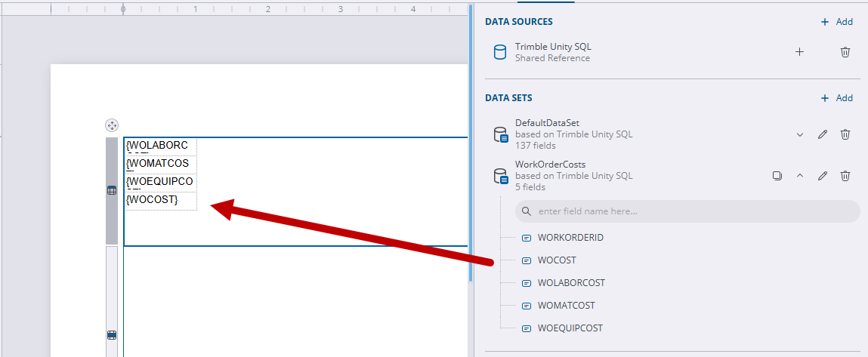Delete the DefaultDataSet data set

coord(845,134)
